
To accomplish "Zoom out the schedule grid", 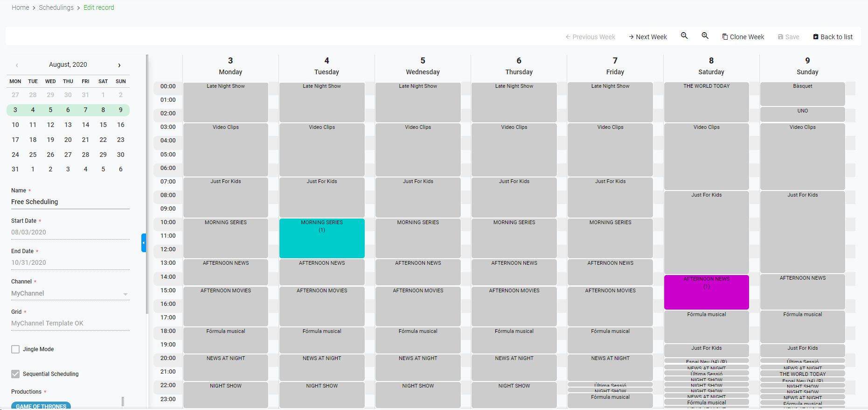I will (684, 36).
